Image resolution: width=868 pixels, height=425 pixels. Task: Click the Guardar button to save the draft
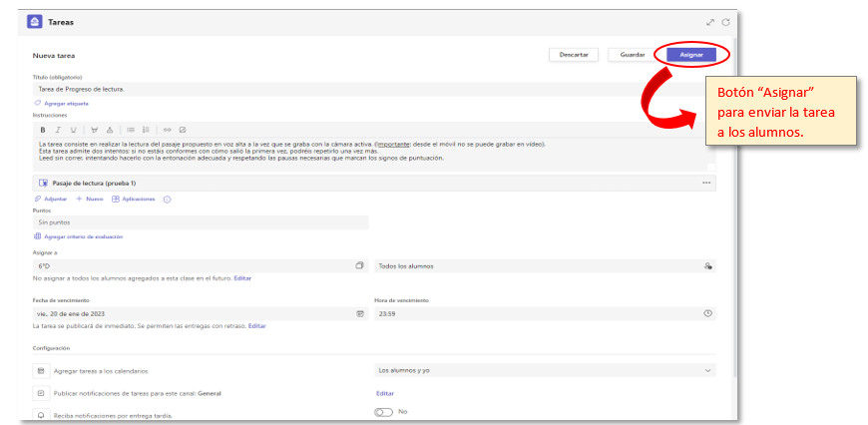633,55
